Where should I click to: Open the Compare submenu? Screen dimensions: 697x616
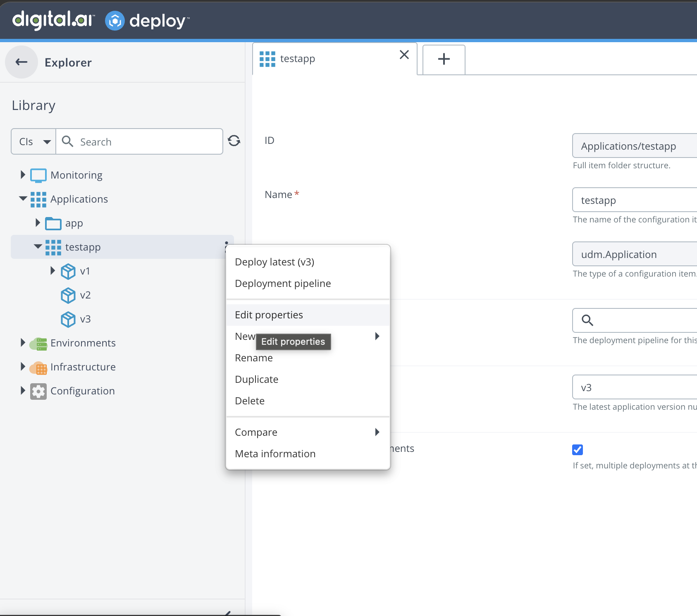(308, 432)
